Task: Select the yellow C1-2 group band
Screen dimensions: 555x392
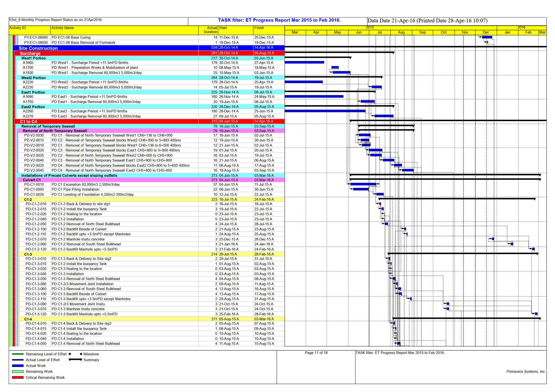Action: (152, 200)
